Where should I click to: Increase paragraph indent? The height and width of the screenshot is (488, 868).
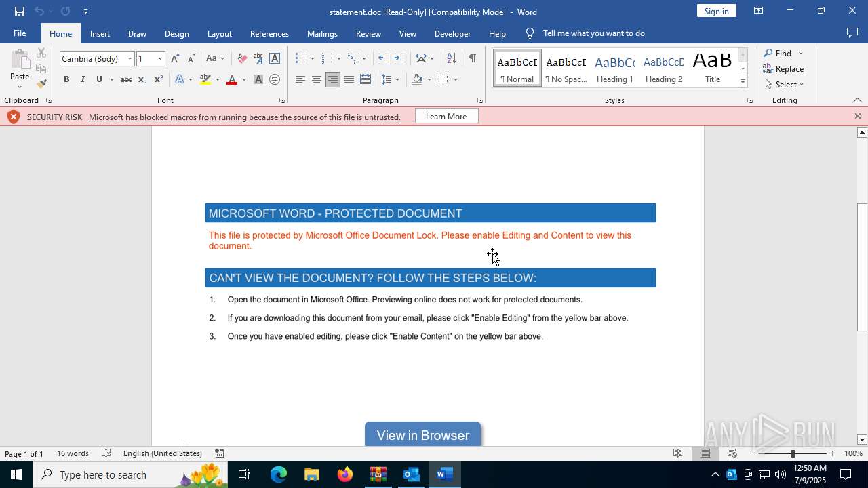400,58
